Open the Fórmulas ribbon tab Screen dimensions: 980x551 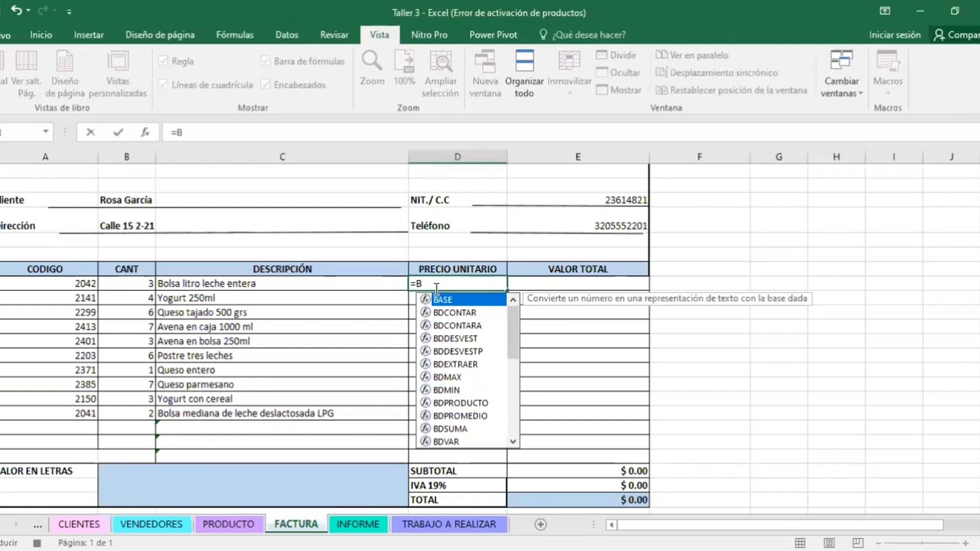click(235, 34)
